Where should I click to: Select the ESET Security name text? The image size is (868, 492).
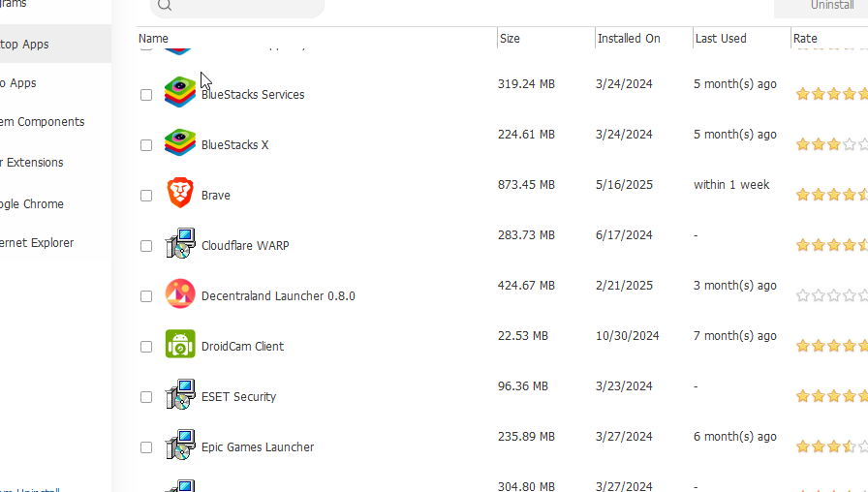(238, 397)
